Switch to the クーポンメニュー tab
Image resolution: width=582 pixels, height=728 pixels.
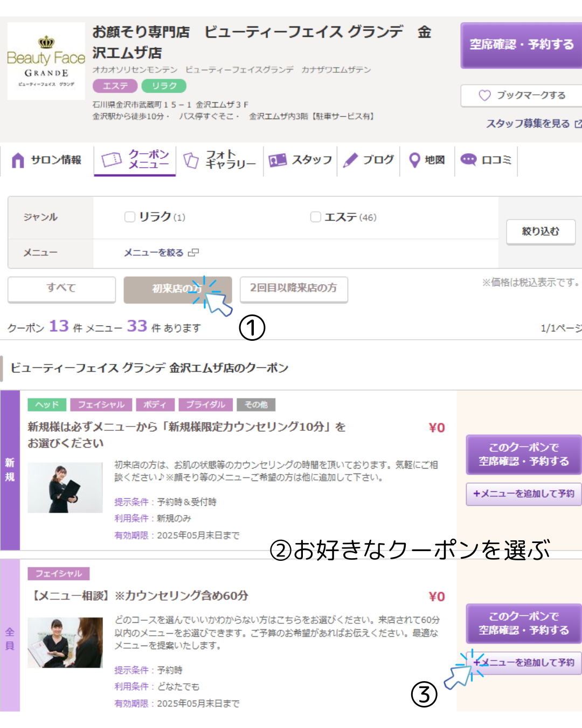[135, 160]
